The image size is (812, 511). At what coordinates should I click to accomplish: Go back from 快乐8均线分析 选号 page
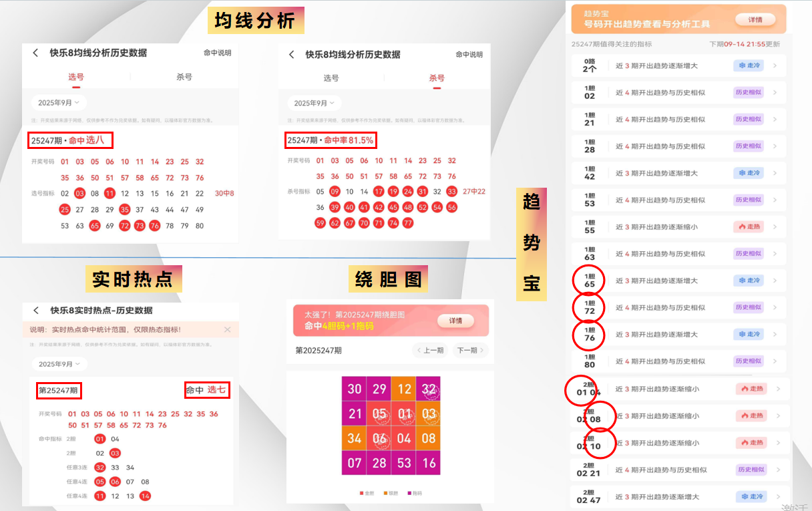coord(35,53)
